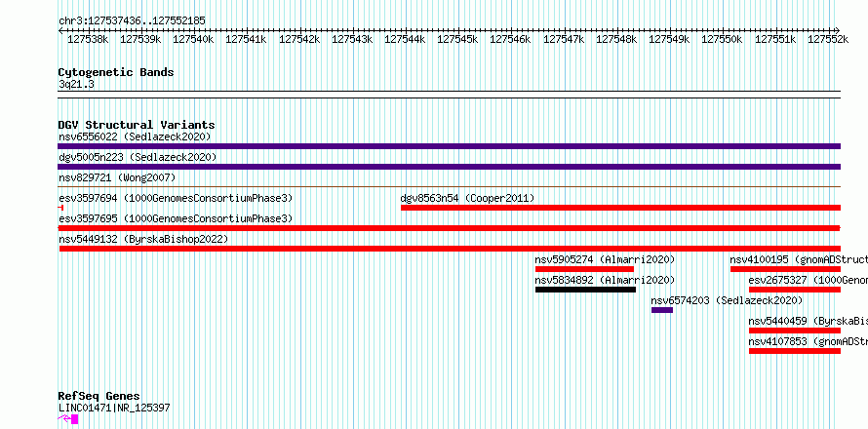Click the 127549k ruler tick label

[x=670, y=39]
